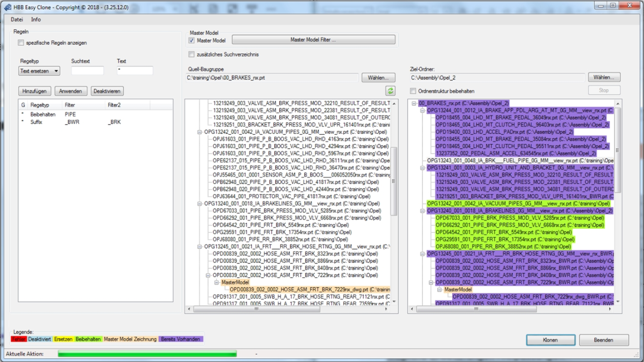The height and width of the screenshot is (362, 644).
Task: Click the green refresh icon
Action: [x=390, y=91]
